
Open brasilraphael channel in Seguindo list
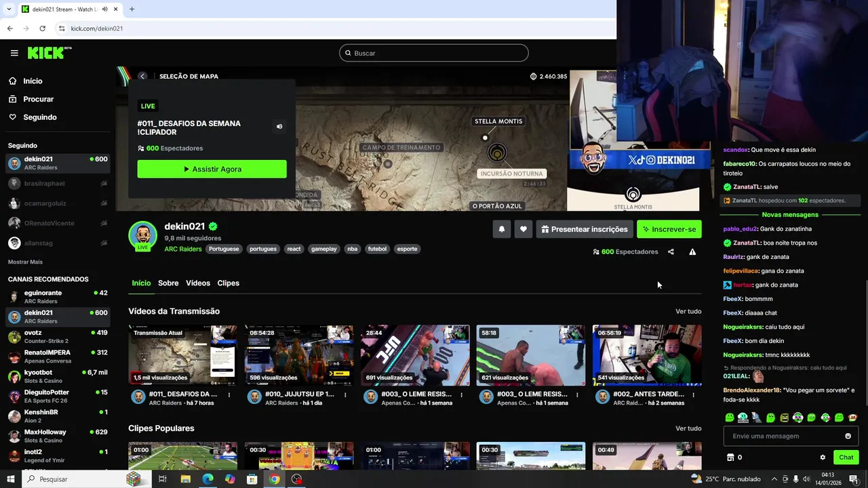click(58, 183)
